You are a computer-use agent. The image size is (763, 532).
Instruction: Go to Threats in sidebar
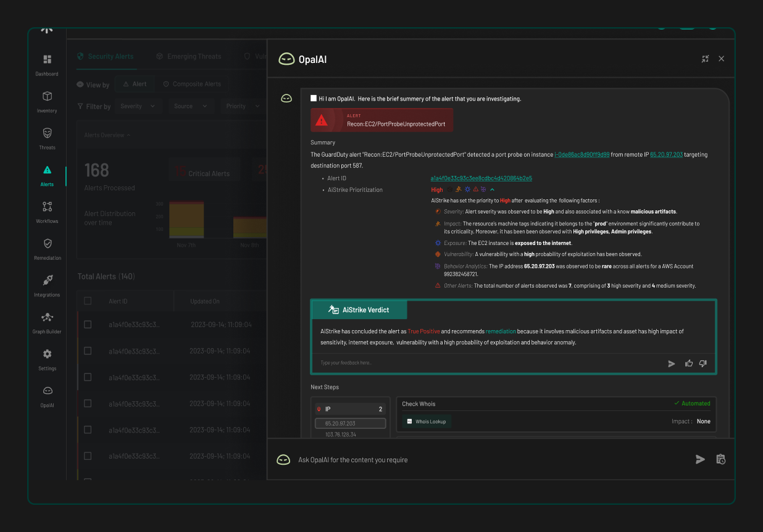point(47,133)
